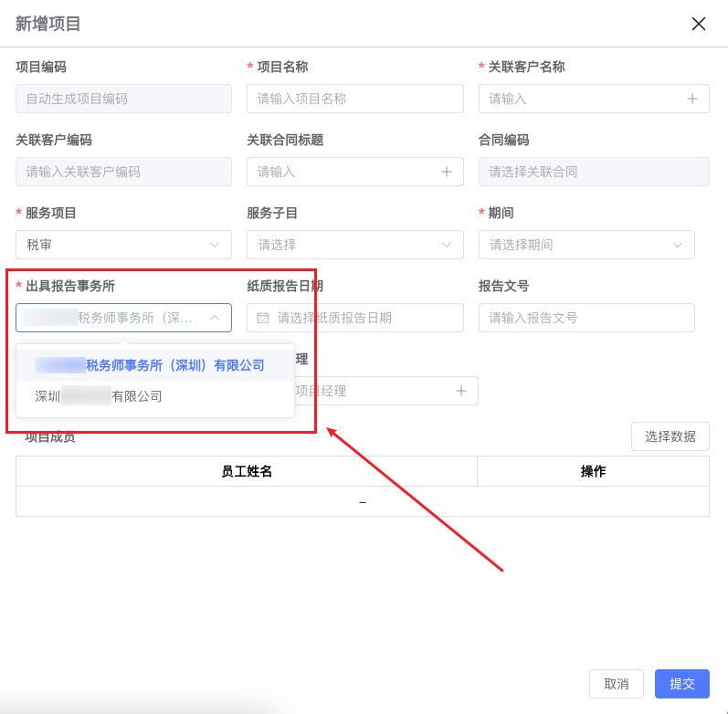728x714 pixels.
Task: Click the 关联合同标题 input field
Action: 355,172
